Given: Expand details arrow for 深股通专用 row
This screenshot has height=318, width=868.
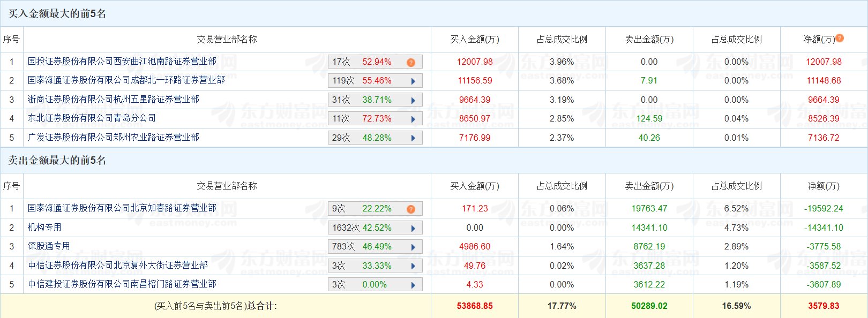Looking at the screenshot, I should 413,247.
